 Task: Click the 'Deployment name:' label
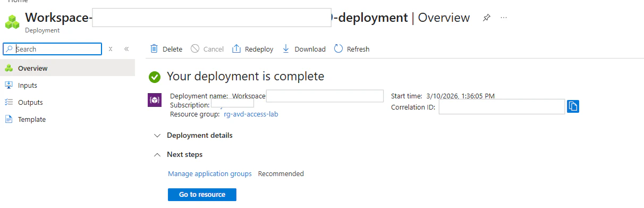point(199,96)
